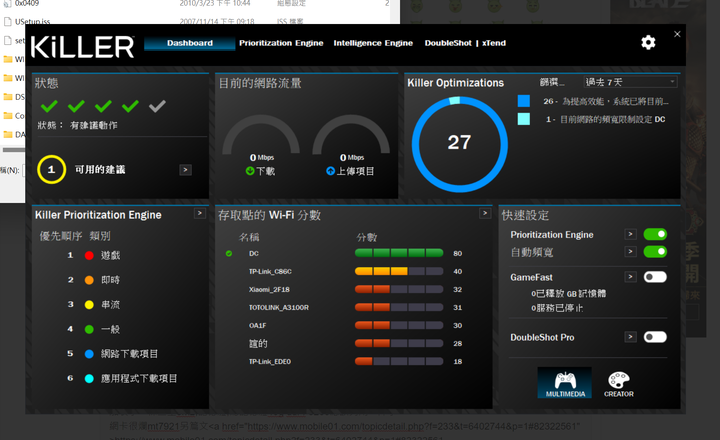This screenshot has width=720, height=440.
Task: Click the KILLER logo
Action: tap(82, 47)
